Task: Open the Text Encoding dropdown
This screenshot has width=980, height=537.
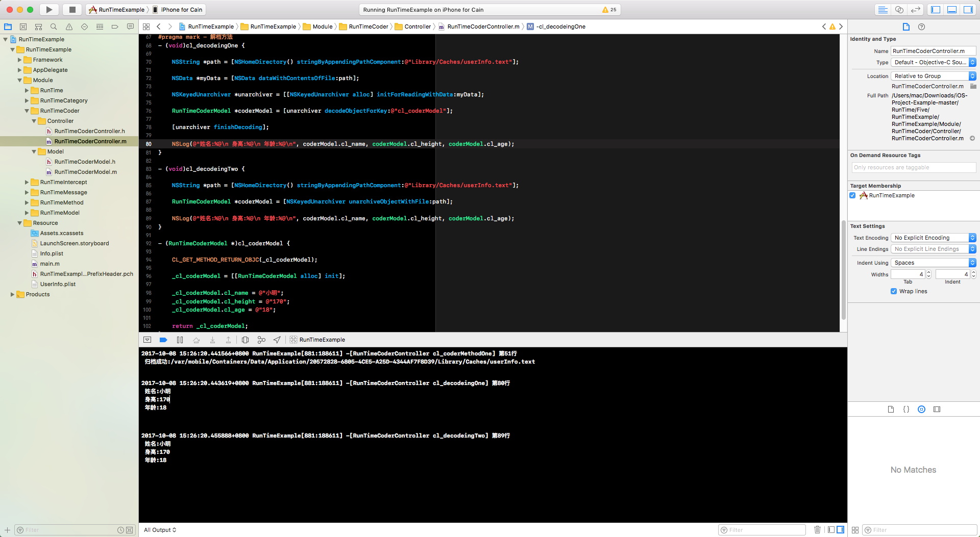Action: (x=934, y=238)
